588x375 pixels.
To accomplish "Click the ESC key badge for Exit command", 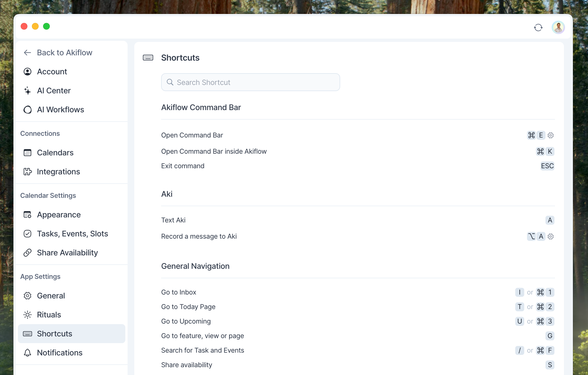I will tap(547, 166).
